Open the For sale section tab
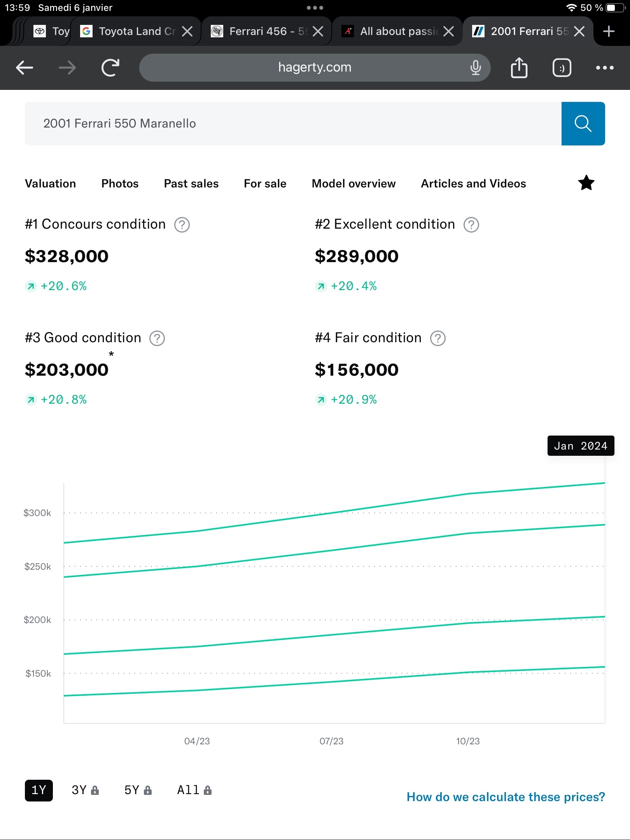Screen dimensions: 630x840 (x=265, y=184)
